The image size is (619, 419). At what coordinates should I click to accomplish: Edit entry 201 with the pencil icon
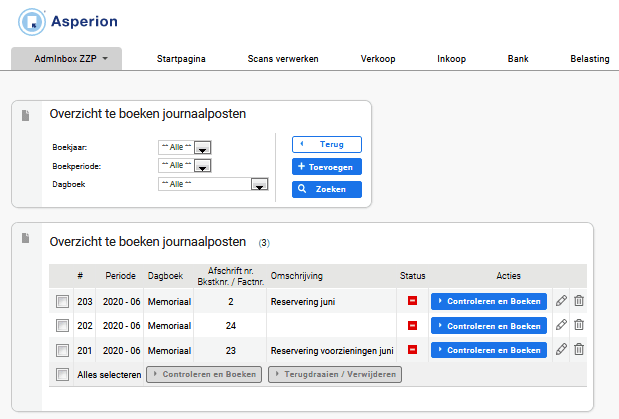pyautogui.click(x=561, y=349)
